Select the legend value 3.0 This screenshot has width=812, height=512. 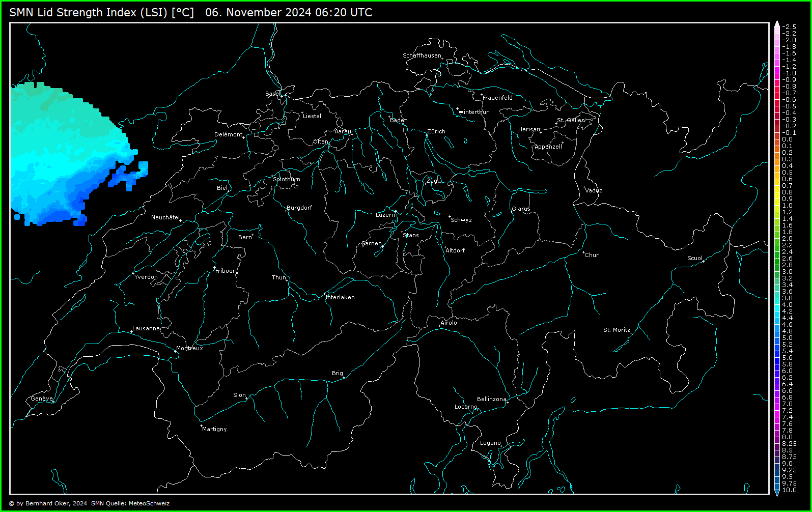pos(788,272)
